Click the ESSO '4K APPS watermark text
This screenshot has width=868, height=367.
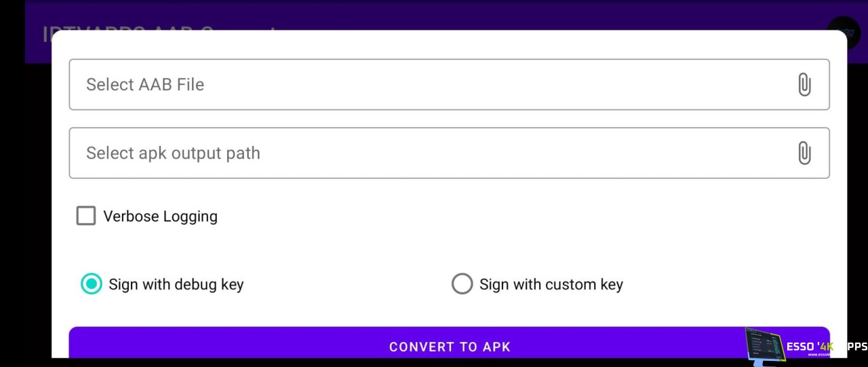coord(826,347)
